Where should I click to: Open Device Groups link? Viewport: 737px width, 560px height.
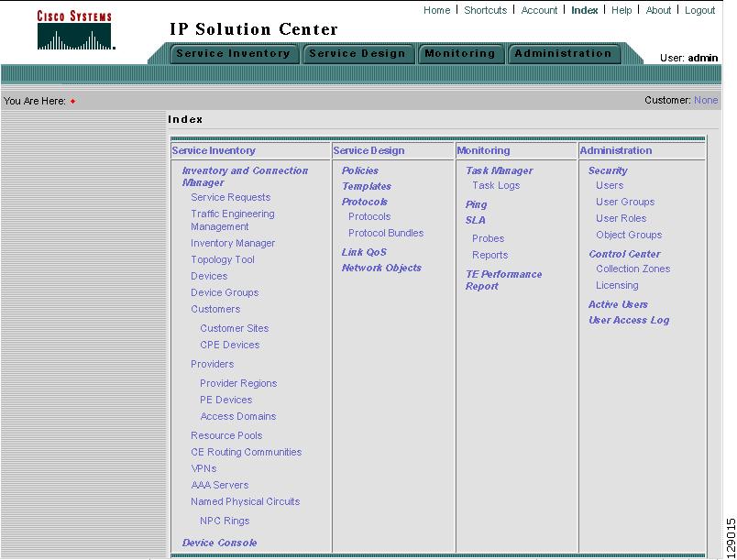(x=225, y=292)
